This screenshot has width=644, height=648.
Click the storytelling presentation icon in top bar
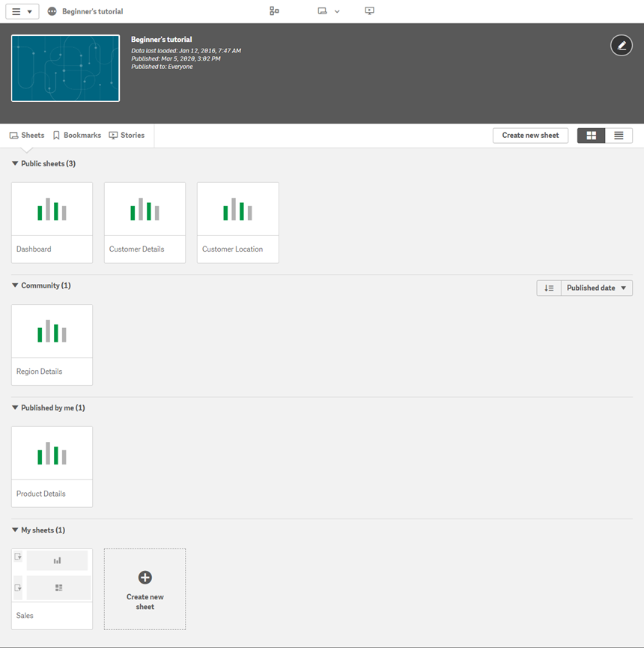pos(369,11)
